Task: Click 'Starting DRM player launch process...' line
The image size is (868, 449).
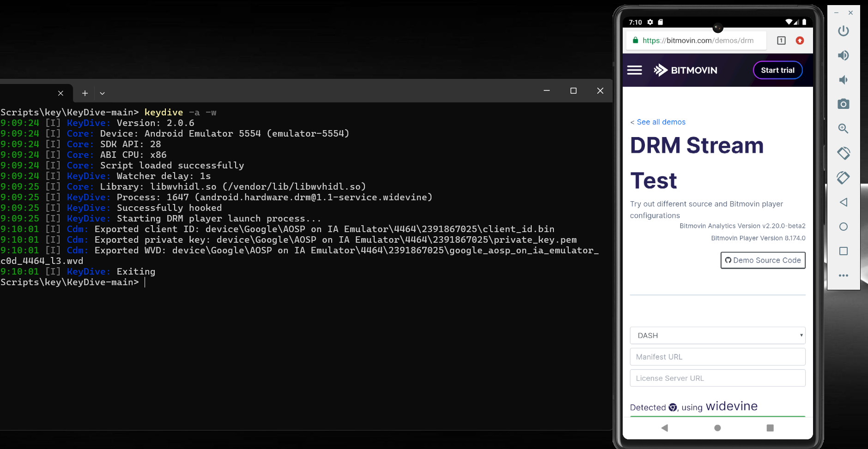Action: click(219, 219)
